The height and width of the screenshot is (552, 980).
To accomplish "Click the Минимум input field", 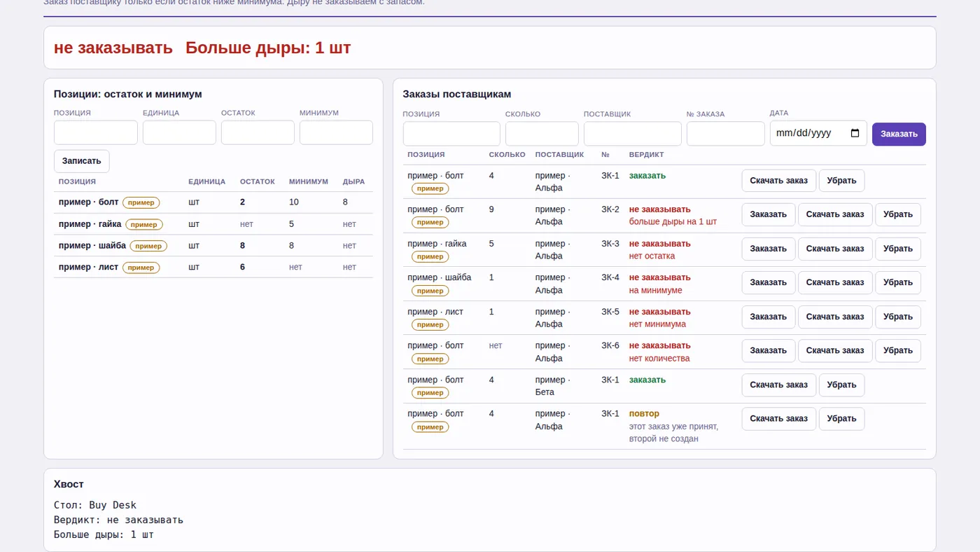I will coord(336,132).
